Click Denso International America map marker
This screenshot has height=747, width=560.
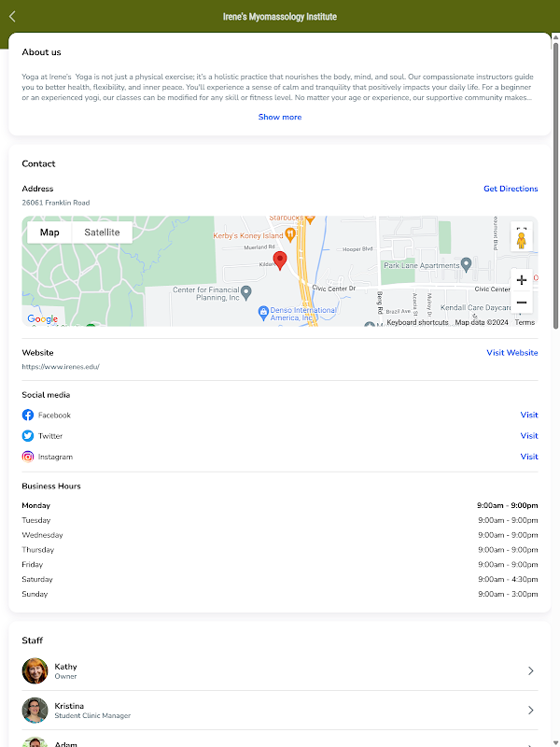click(x=263, y=313)
